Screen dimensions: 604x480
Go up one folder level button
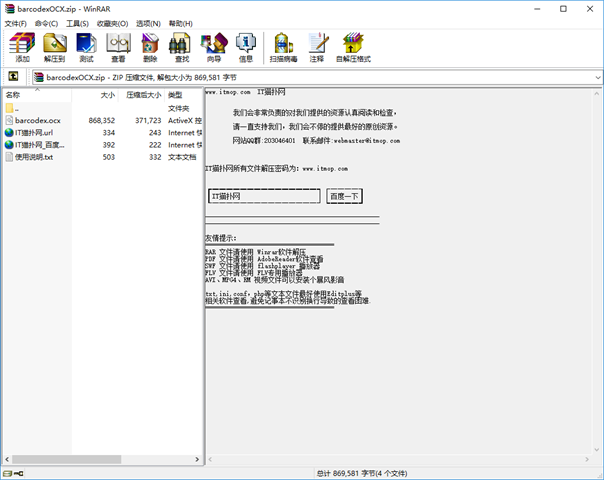pyautogui.click(x=13, y=77)
